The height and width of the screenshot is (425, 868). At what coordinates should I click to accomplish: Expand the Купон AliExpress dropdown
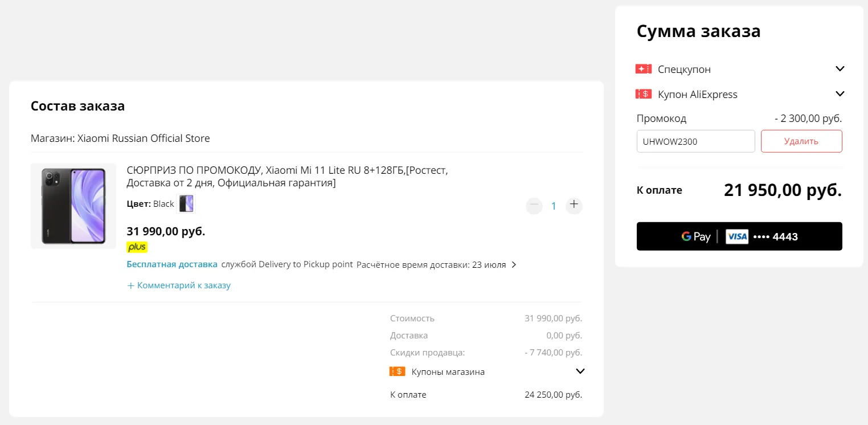[x=840, y=94]
